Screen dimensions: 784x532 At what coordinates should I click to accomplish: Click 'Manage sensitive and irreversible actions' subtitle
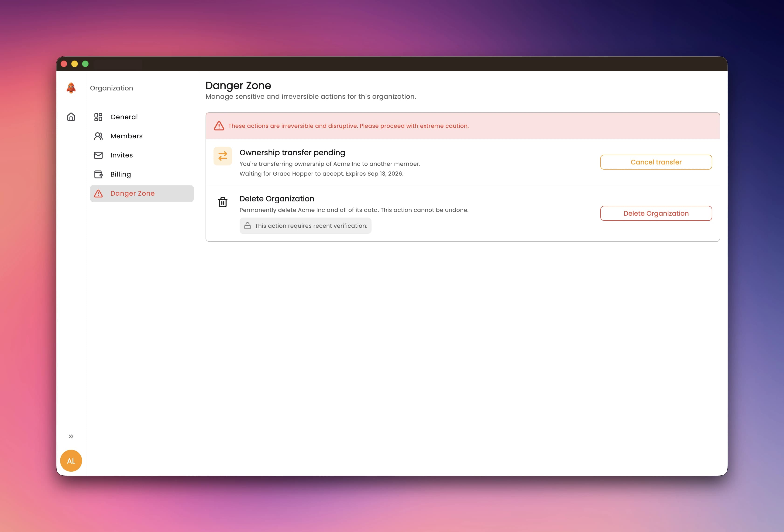(311, 97)
